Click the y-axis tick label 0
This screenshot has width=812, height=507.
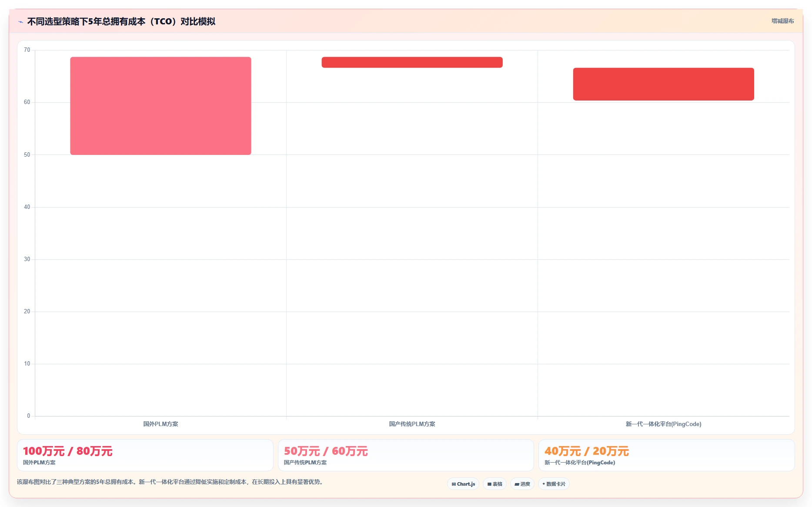tap(29, 416)
